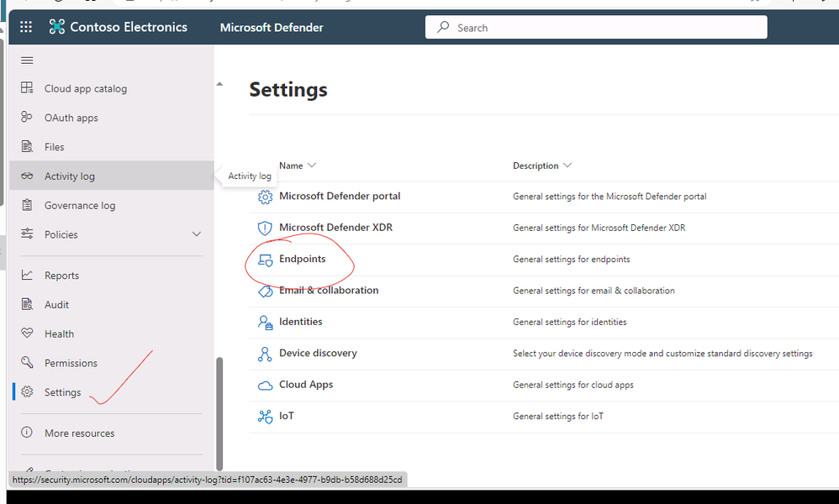This screenshot has height=504, width=839.
Task: Click the Permissions key icon
Action: click(27, 362)
